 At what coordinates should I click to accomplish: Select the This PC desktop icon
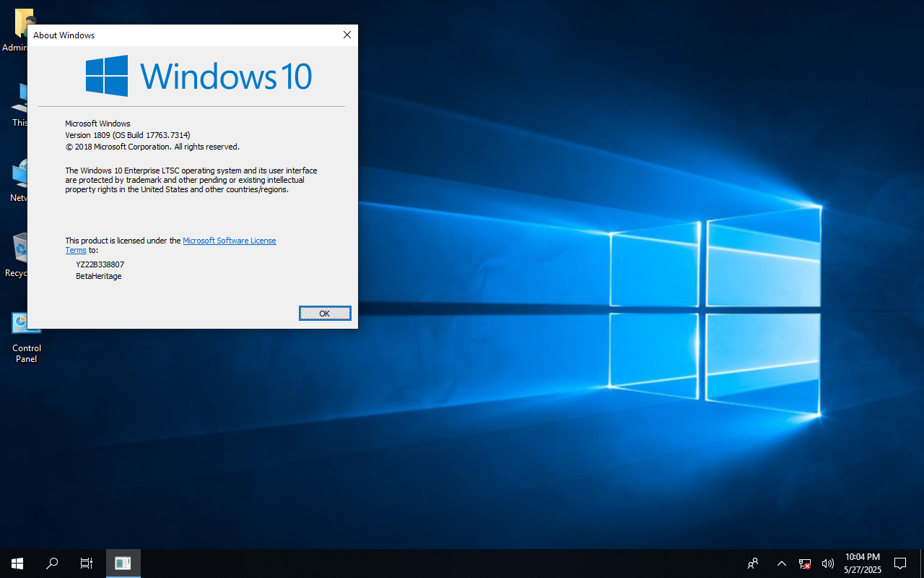coord(19,105)
